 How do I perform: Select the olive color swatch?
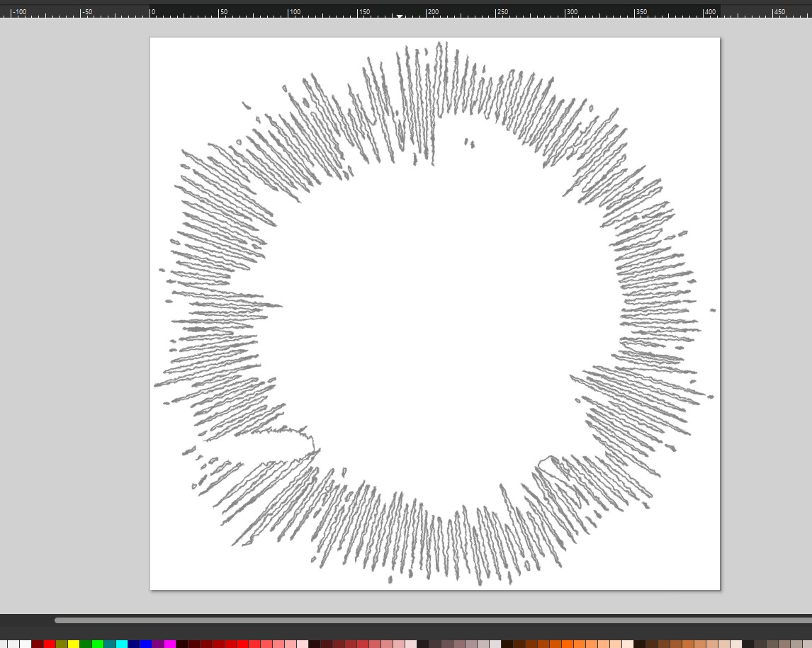pyautogui.click(x=62, y=644)
